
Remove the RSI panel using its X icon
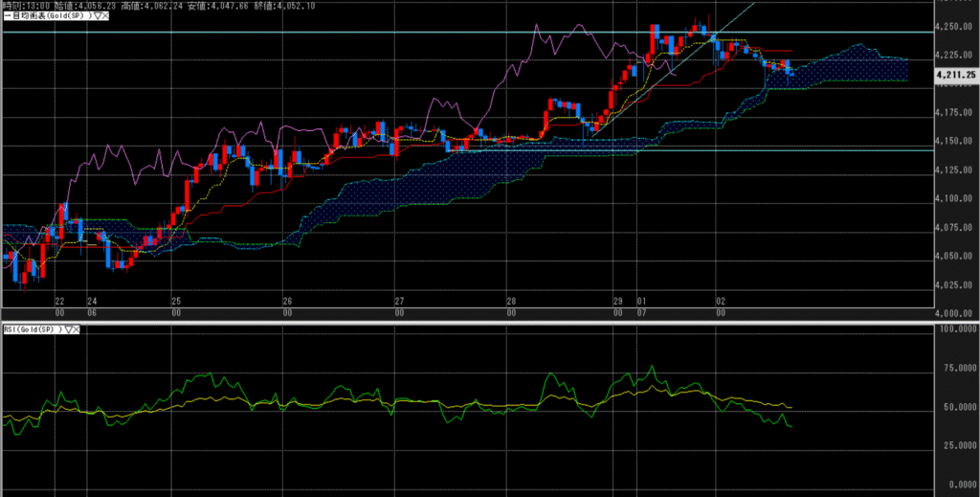coord(78,329)
